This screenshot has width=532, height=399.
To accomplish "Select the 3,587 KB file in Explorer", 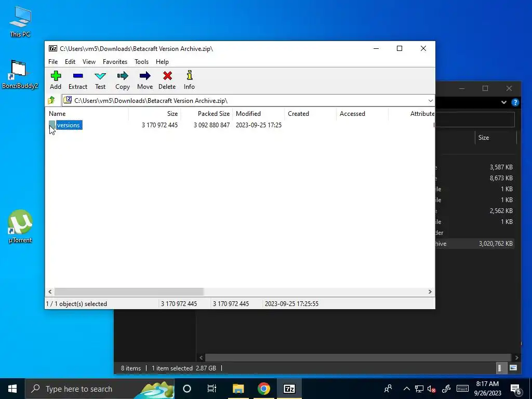I will click(475, 167).
